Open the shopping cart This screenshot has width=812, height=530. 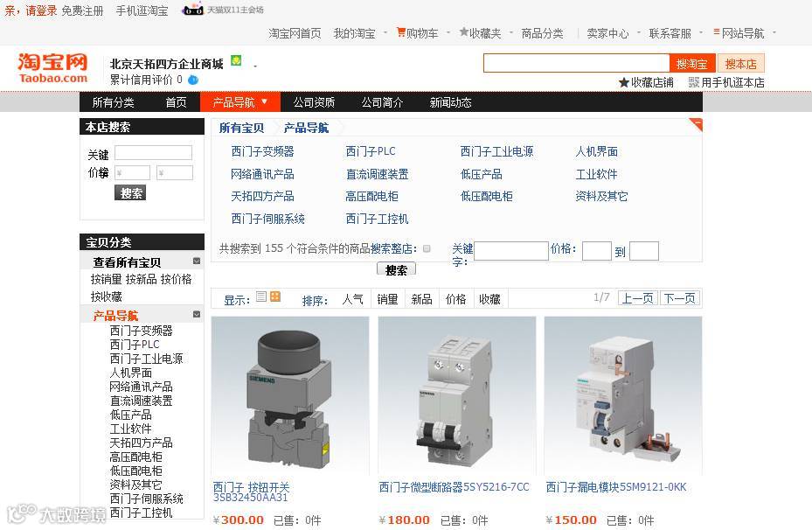click(x=418, y=33)
